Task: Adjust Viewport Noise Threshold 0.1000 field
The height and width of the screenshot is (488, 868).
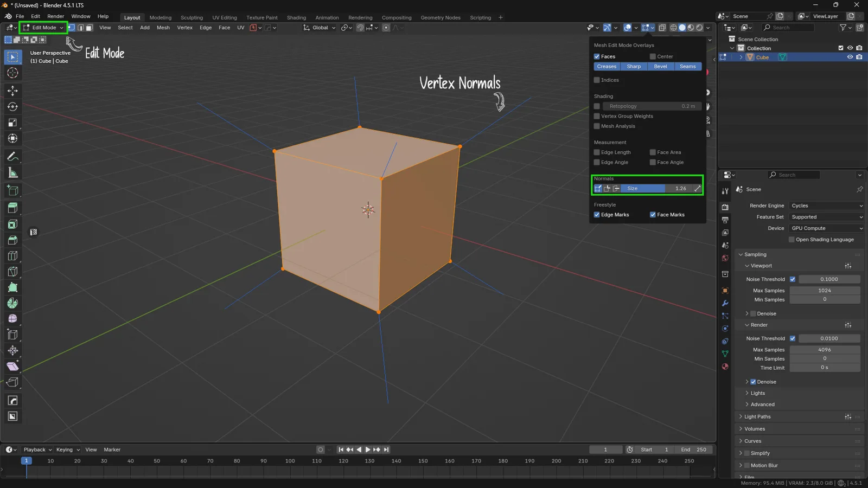Action: [829, 279]
